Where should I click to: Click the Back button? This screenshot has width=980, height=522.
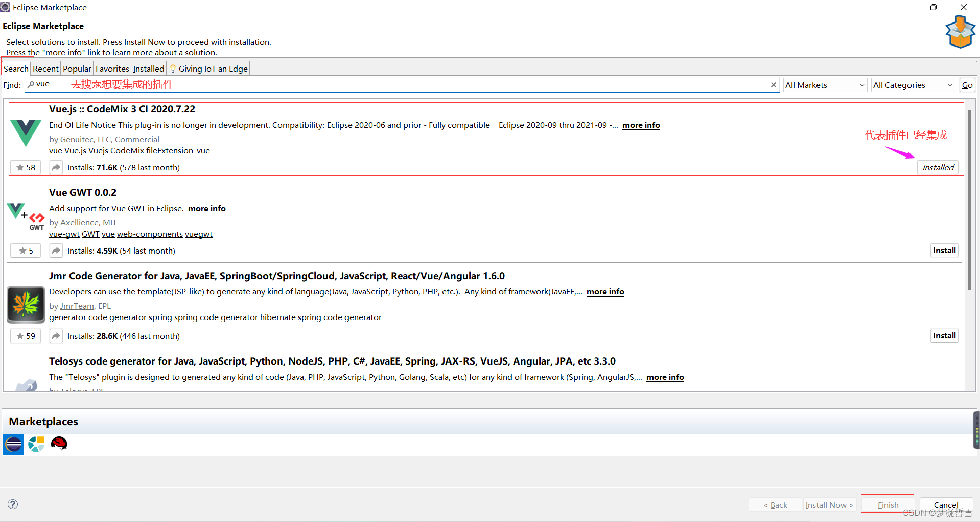[775, 505]
